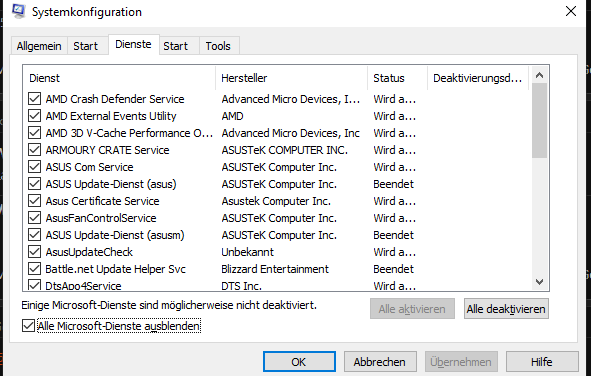
Task: Click the scrollbar up arrow
Action: pos(539,75)
